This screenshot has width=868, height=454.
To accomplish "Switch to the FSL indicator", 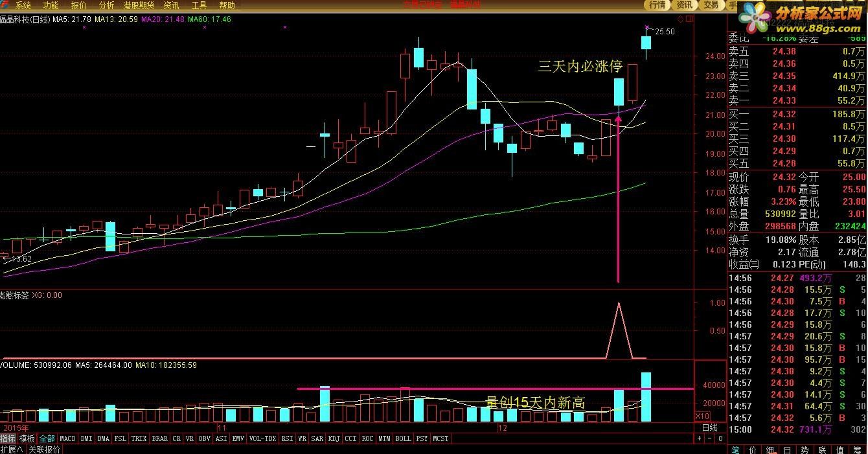I will pyautogui.click(x=120, y=438).
